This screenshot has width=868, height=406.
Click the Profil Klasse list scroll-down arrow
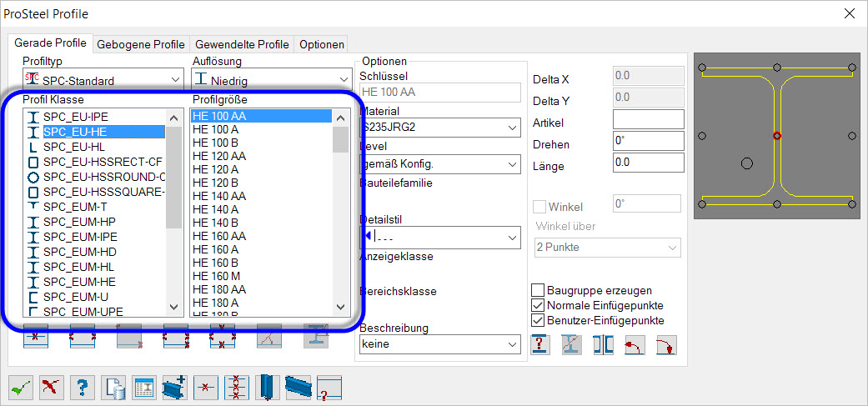[173, 307]
